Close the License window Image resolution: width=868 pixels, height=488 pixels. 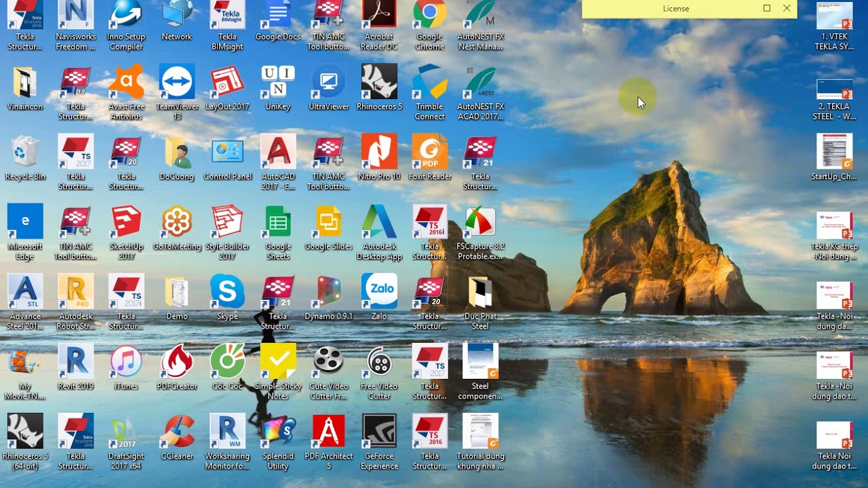[x=787, y=8]
